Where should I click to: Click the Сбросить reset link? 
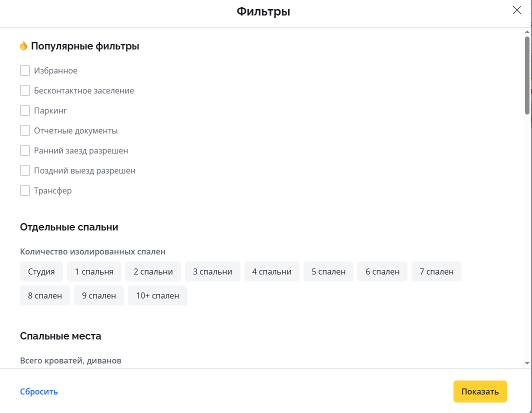click(39, 391)
